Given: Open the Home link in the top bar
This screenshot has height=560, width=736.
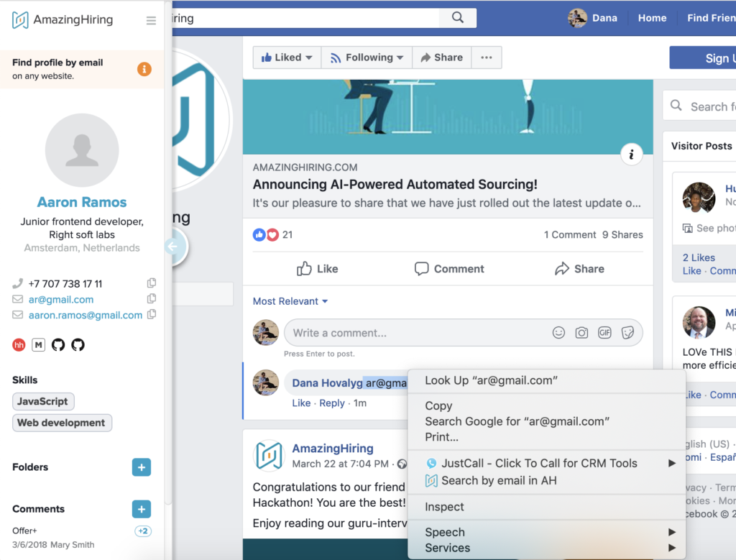Looking at the screenshot, I should click(x=652, y=18).
